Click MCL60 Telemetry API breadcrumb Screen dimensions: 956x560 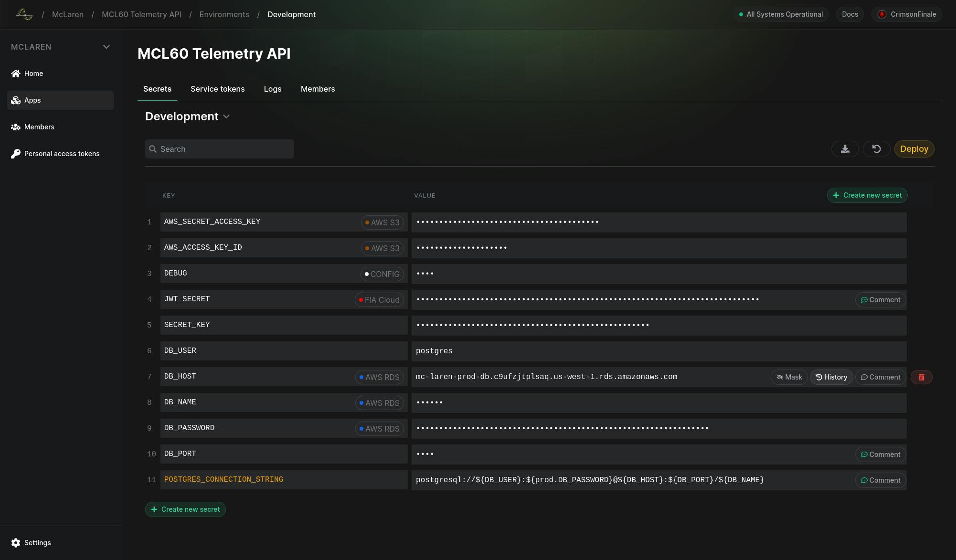(x=141, y=14)
